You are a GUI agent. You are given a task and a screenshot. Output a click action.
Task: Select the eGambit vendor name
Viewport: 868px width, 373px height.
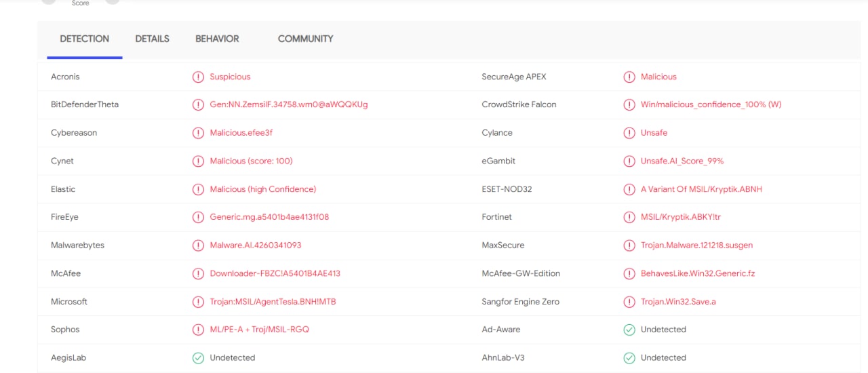pyautogui.click(x=497, y=161)
